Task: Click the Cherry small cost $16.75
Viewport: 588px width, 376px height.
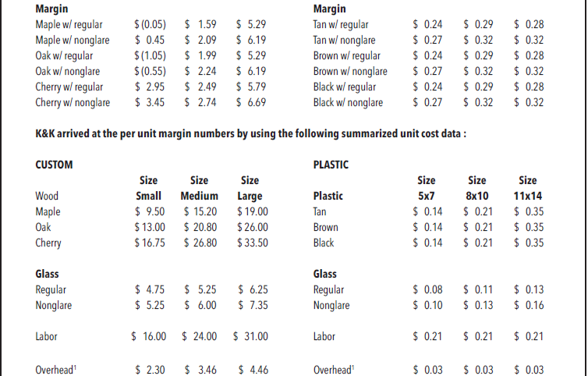Action: [149, 243]
